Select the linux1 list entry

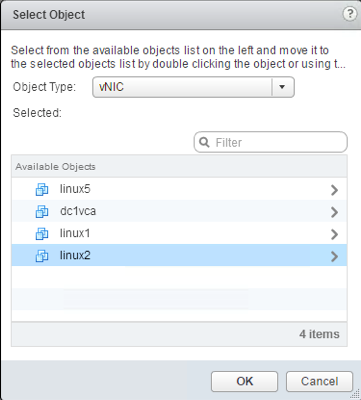pyautogui.click(x=179, y=233)
